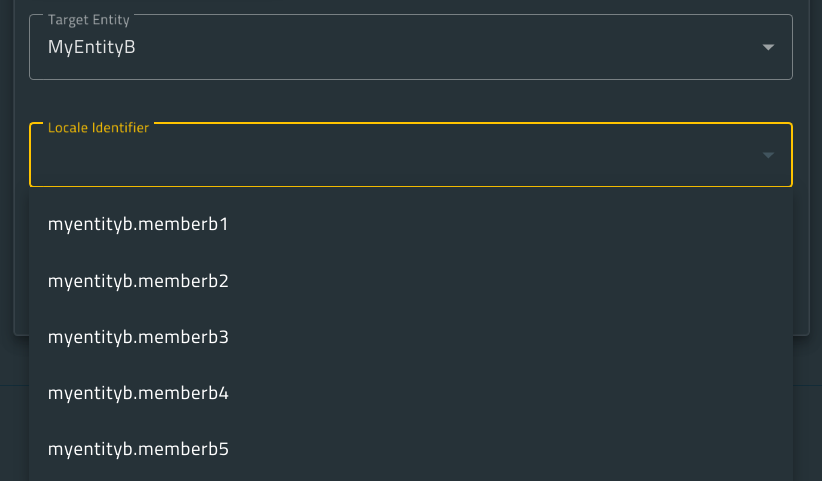Toggle the yellow-outlined Locale Identifier combo box
822x481 pixels.
coord(410,155)
